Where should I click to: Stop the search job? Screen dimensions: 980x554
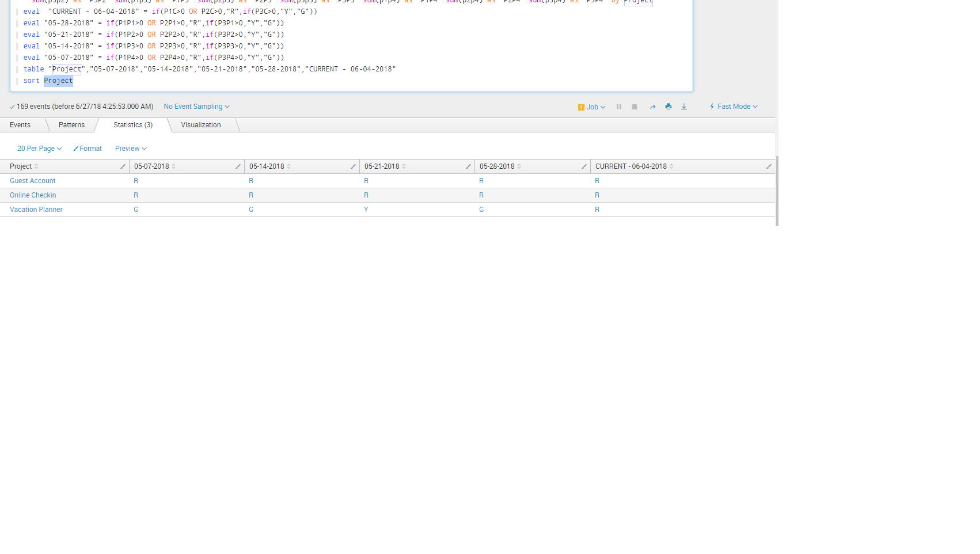point(635,107)
